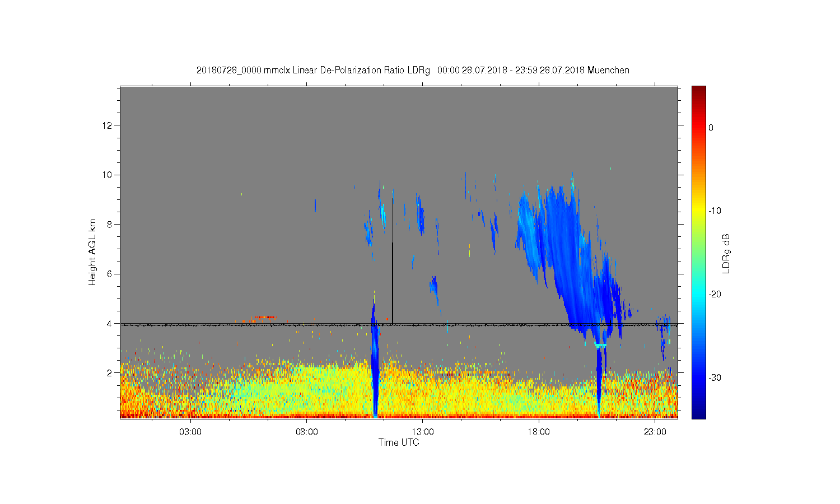Click the 23:00 time tick label
Screen dimensions: 840x504
click(x=655, y=432)
